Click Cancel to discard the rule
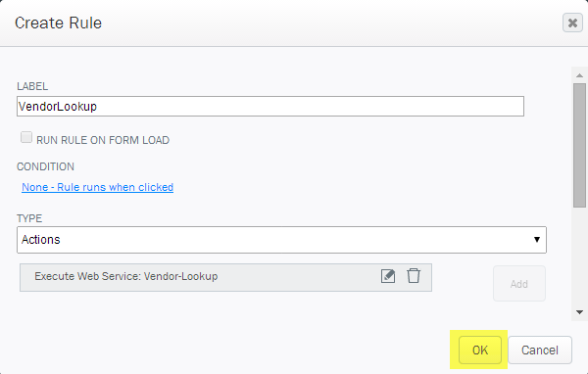Image resolution: width=588 pixels, height=374 pixels. click(540, 351)
